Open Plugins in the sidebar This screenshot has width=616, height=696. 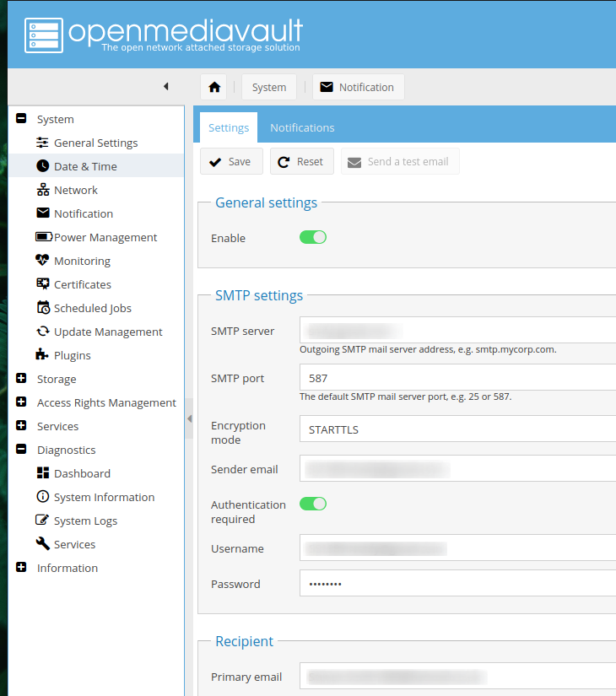[x=96, y=355]
